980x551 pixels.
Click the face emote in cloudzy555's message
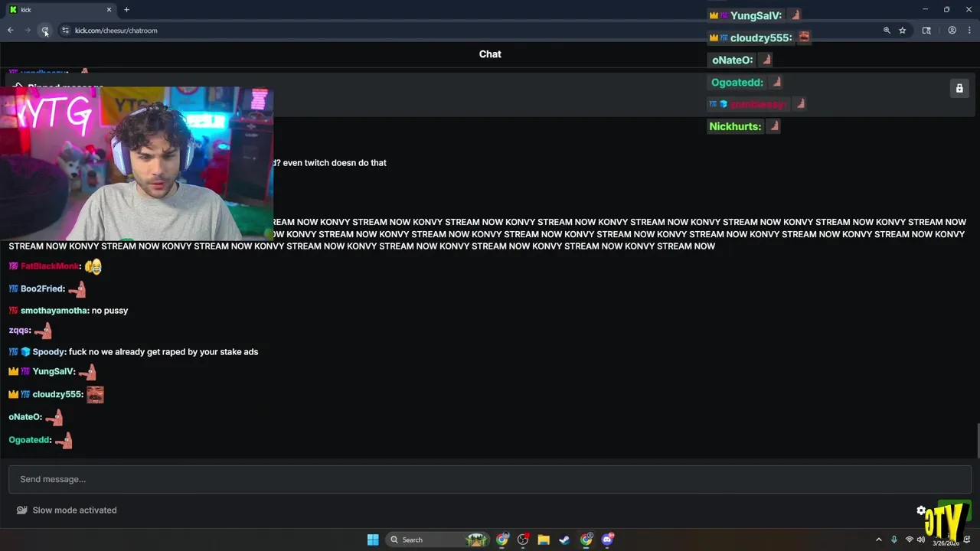pyautogui.click(x=95, y=395)
